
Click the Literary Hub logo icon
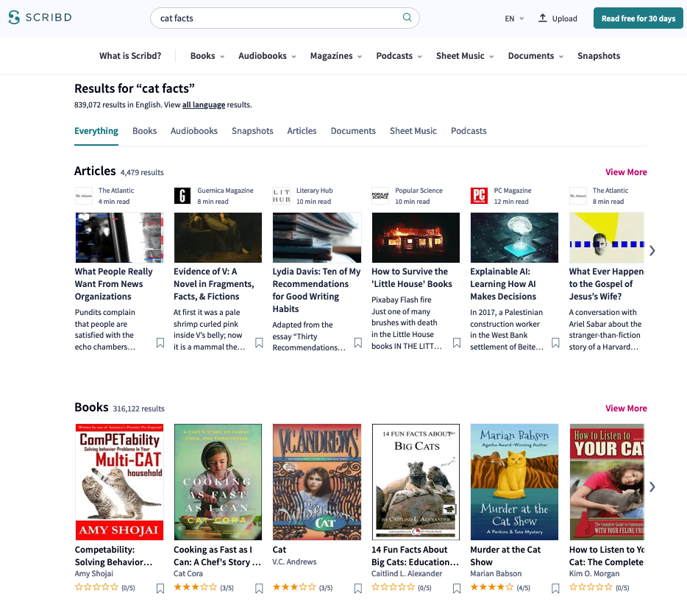pyautogui.click(x=281, y=196)
